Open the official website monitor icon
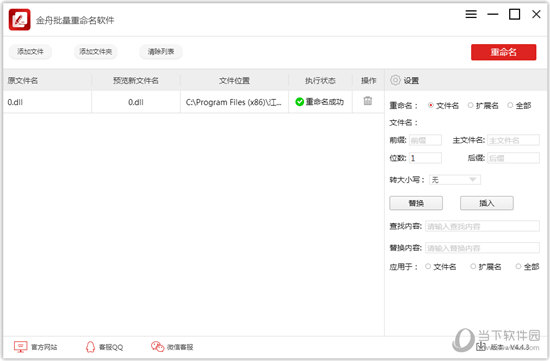This screenshot has height=361, width=550. [20, 347]
